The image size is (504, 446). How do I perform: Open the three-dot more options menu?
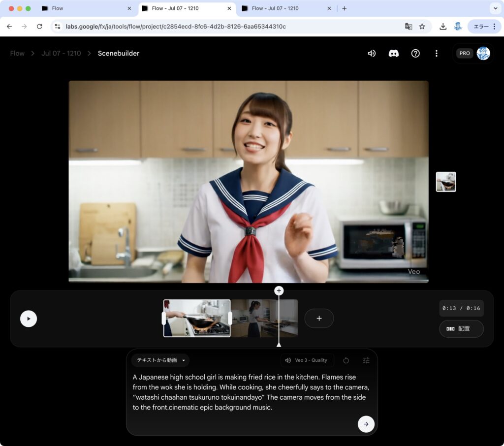pos(436,53)
